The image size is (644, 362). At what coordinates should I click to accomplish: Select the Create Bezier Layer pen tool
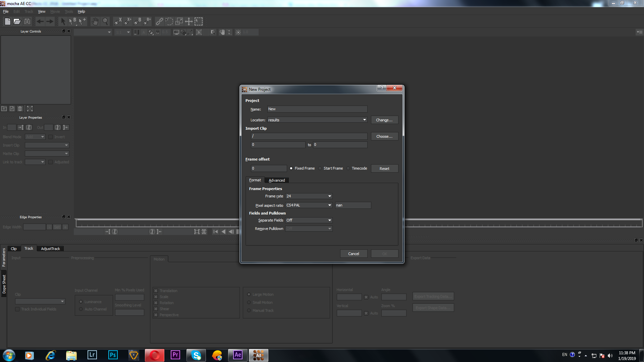click(x=138, y=21)
